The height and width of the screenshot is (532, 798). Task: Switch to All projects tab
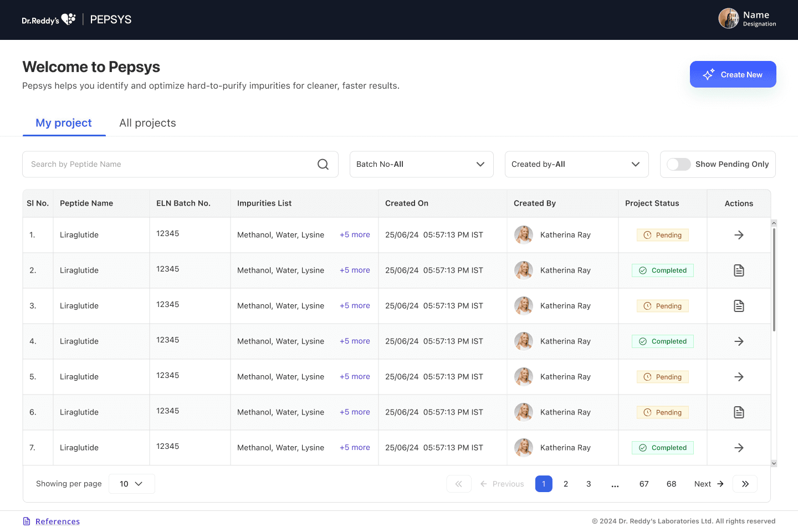(147, 123)
